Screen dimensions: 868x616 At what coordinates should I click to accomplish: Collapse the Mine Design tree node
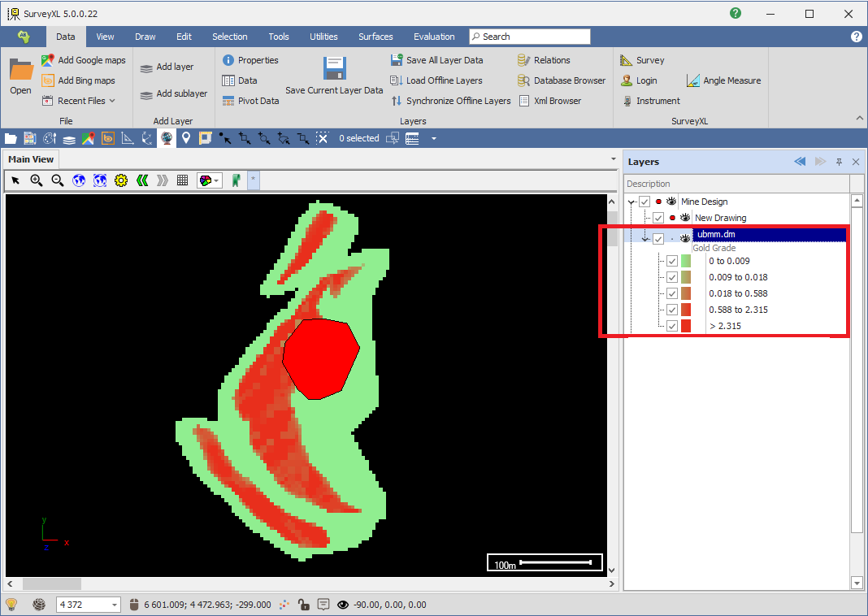click(631, 202)
